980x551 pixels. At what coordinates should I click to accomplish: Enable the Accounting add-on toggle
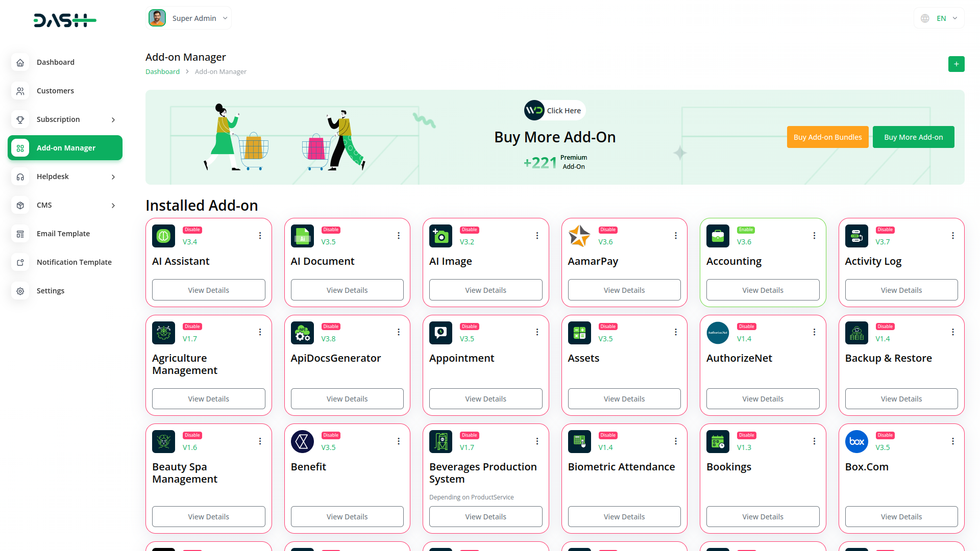tap(746, 230)
